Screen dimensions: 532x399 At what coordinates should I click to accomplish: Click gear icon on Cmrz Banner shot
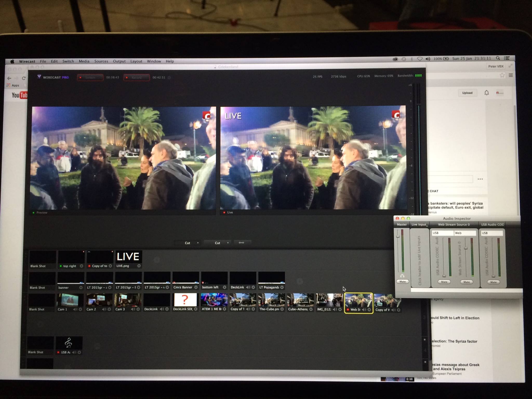coord(196,287)
